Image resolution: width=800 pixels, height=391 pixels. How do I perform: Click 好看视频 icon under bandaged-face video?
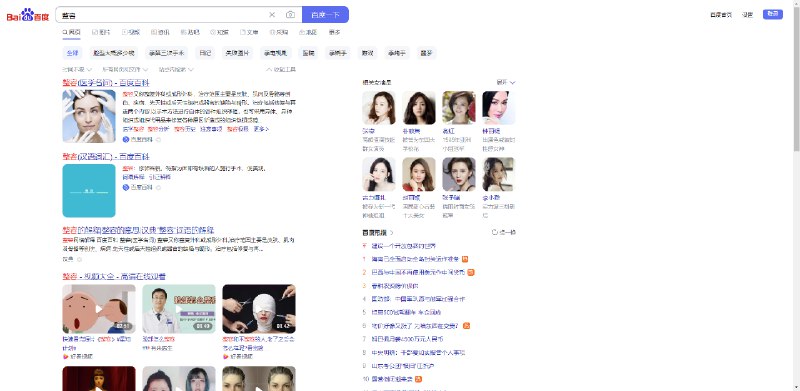click(226, 356)
